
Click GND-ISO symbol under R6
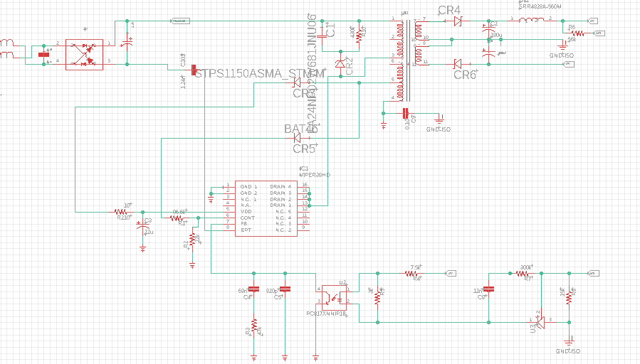tap(563, 47)
